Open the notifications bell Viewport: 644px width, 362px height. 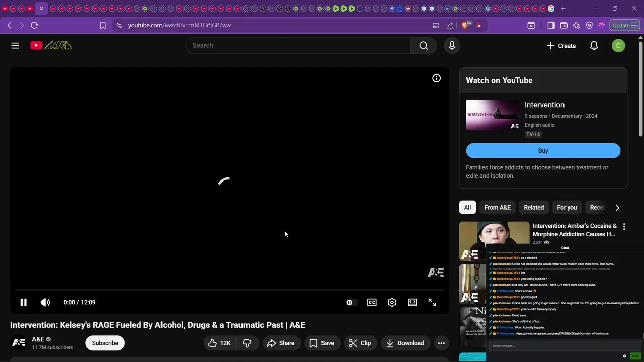[x=594, y=46]
